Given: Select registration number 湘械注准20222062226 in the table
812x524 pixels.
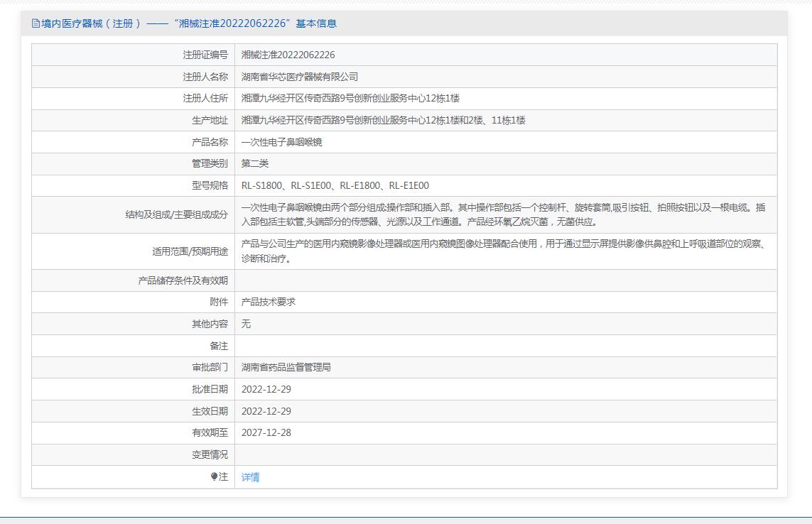Looking at the screenshot, I should [x=288, y=55].
